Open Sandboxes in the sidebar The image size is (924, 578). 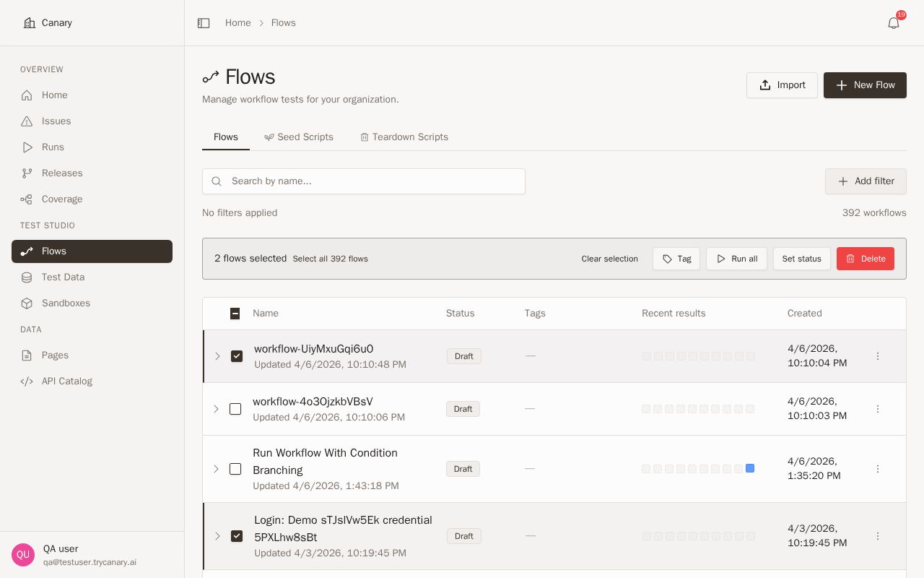(x=92, y=303)
